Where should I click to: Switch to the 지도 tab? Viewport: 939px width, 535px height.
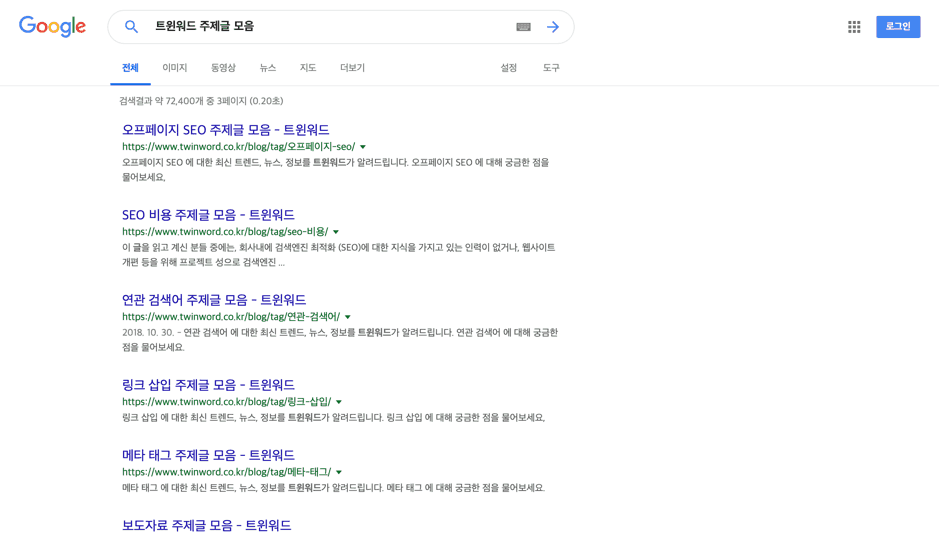308,68
